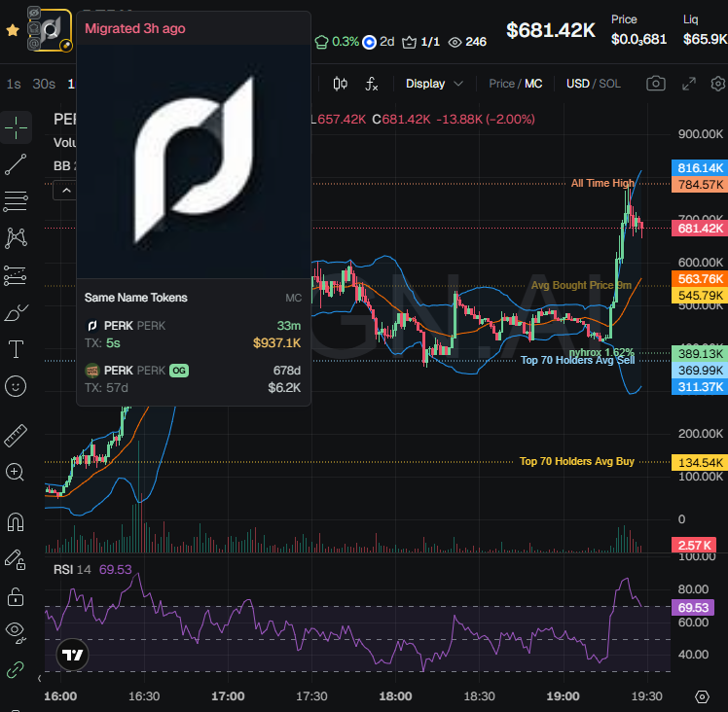Click the 69.53 RSI value label
728x712 pixels.
coord(693,608)
